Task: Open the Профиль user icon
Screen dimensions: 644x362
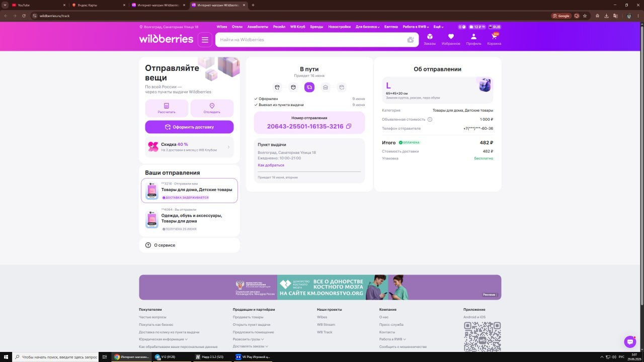Action: [x=473, y=39]
